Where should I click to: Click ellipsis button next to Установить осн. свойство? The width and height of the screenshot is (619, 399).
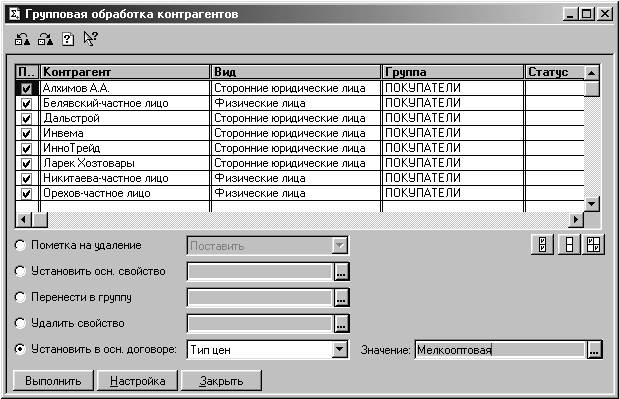(341, 272)
